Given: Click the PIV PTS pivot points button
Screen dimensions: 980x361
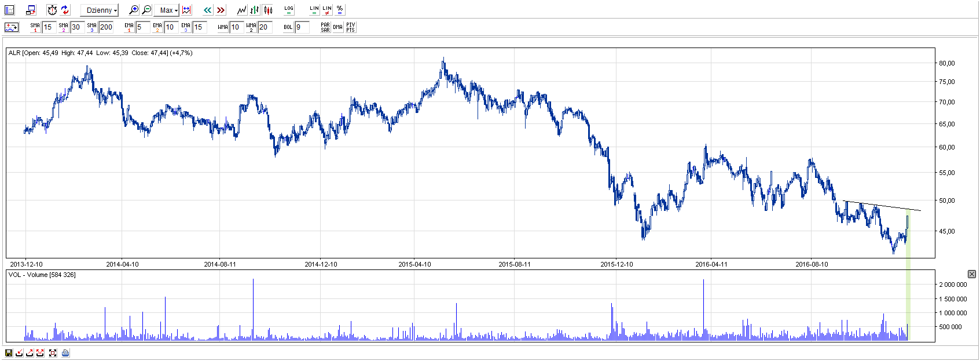Looking at the screenshot, I should tap(350, 27).
